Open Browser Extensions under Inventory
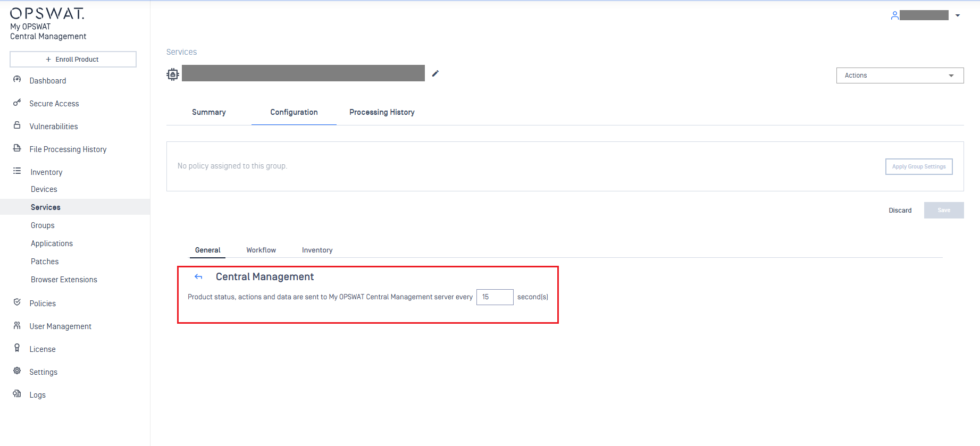This screenshot has height=446, width=980. click(x=64, y=280)
